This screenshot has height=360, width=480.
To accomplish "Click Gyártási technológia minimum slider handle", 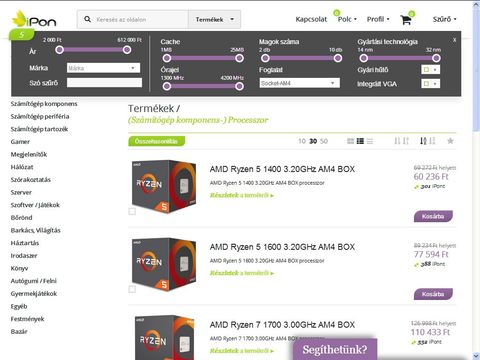I will [364, 58].
